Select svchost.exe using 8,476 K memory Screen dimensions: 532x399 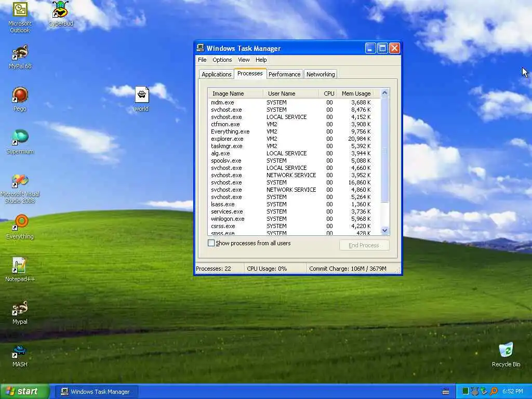pos(294,110)
